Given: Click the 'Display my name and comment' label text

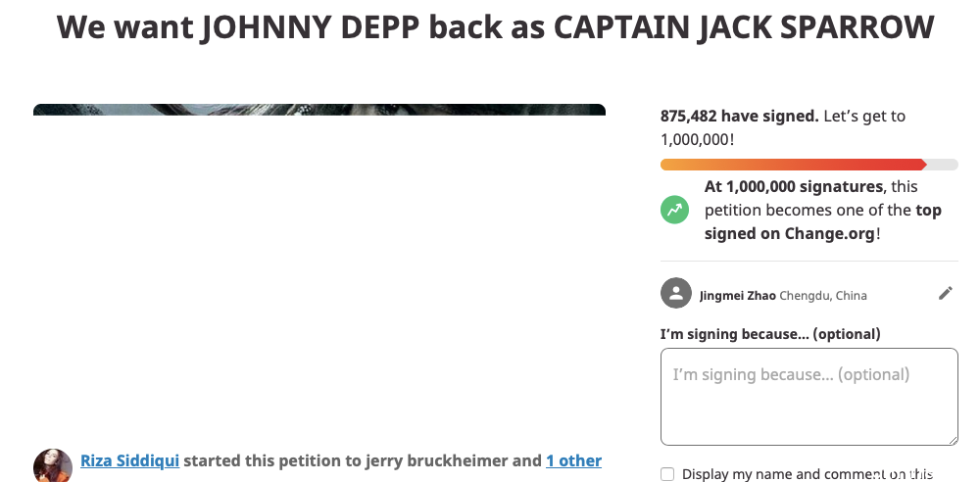Looking at the screenshot, I should tap(807, 474).
